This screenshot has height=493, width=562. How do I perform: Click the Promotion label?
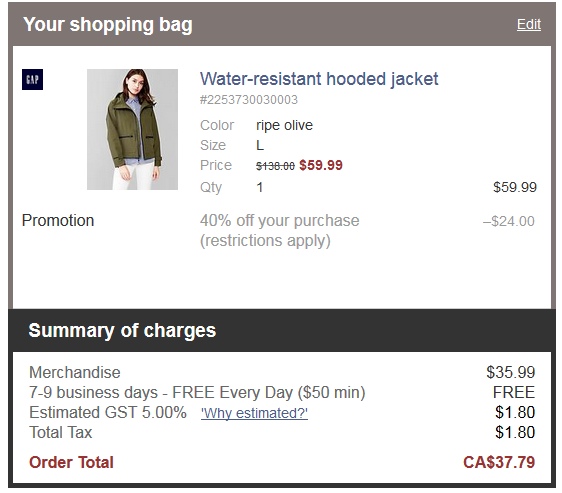58,221
